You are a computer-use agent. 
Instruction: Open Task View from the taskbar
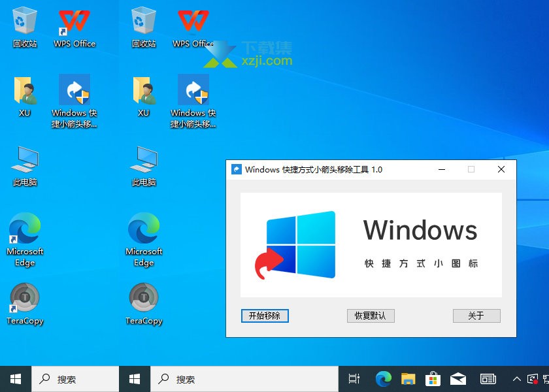[354, 379]
